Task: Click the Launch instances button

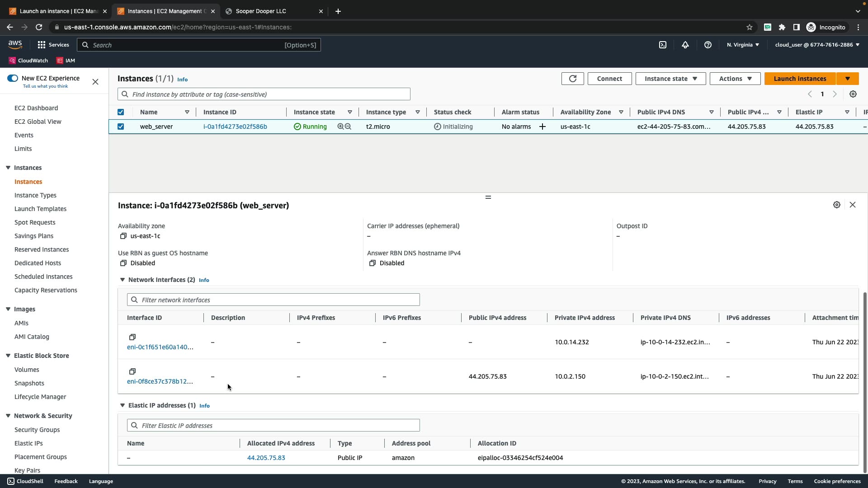Action: coord(800,79)
